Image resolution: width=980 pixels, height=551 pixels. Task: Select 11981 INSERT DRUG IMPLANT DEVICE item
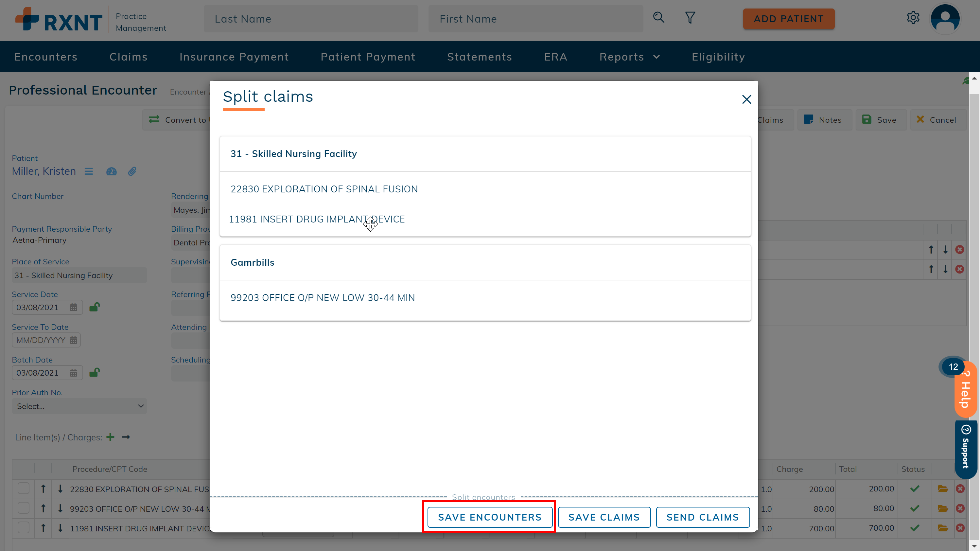pos(317,219)
